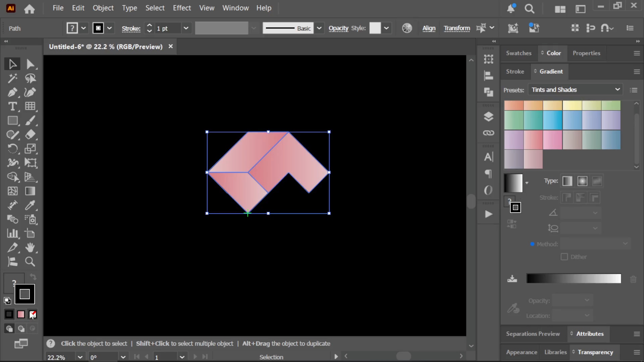Select the Eraser tool
Viewport: 644px width, 362px height.
[x=30, y=135]
